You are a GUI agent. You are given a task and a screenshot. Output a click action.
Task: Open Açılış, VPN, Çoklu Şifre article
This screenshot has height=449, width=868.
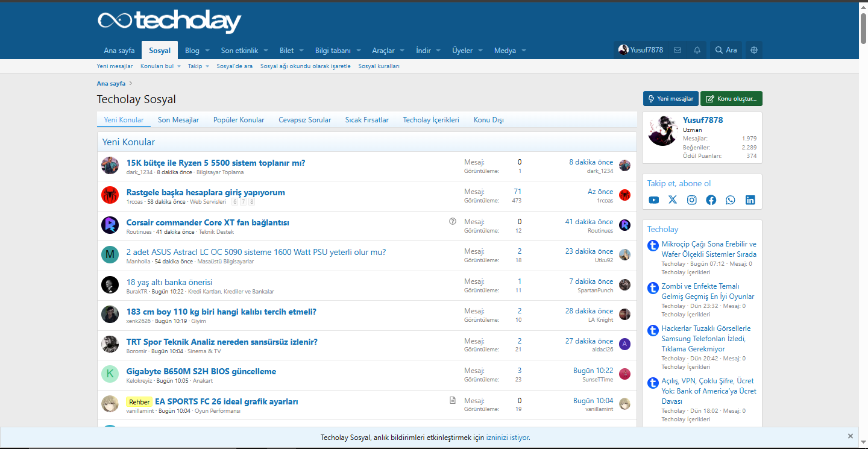coord(709,391)
